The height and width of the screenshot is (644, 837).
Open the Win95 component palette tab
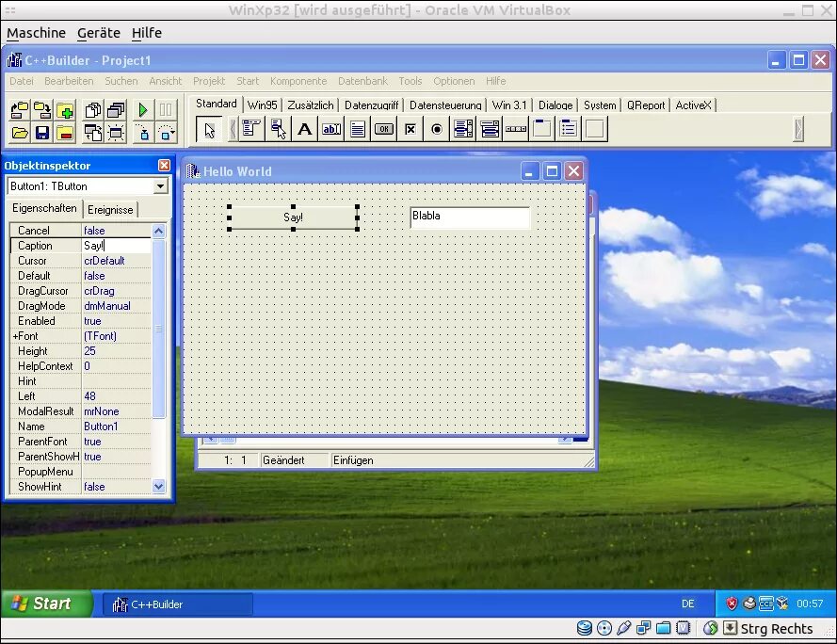[262, 105]
